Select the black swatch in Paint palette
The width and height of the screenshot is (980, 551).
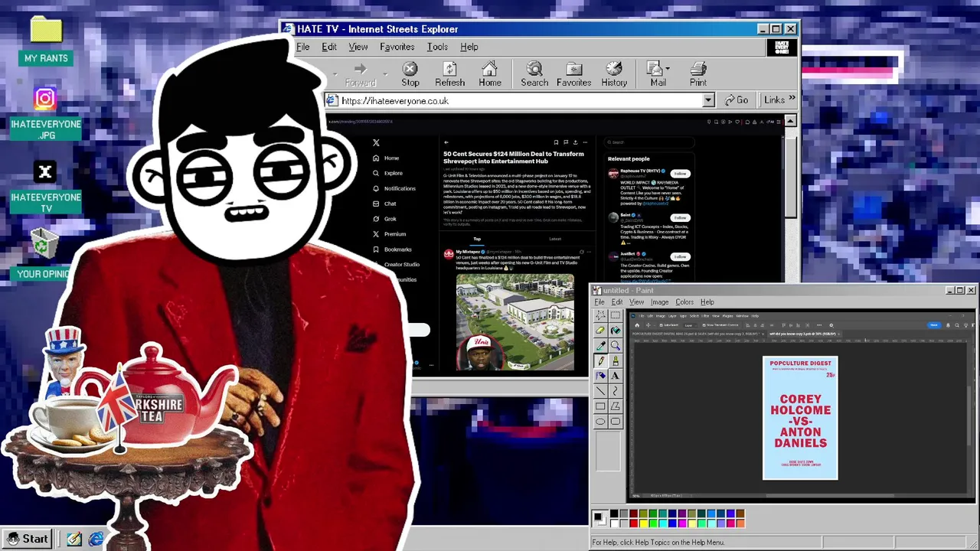click(614, 514)
